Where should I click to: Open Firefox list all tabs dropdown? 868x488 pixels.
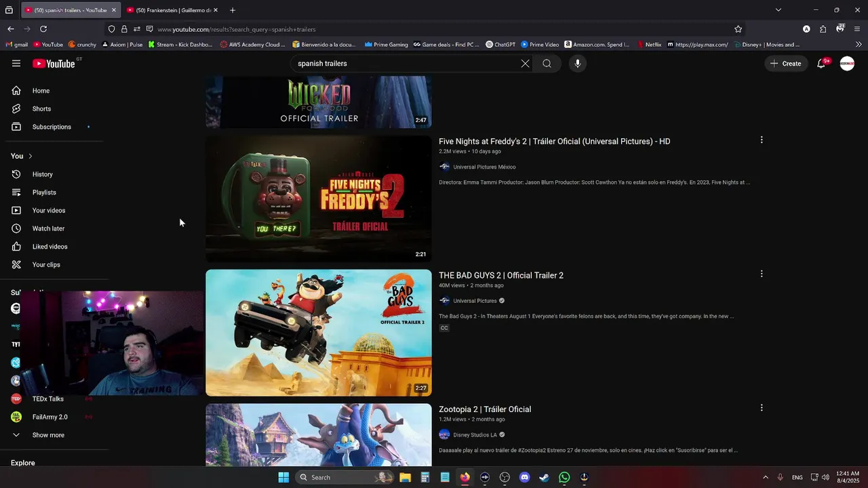pyautogui.click(x=778, y=10)
